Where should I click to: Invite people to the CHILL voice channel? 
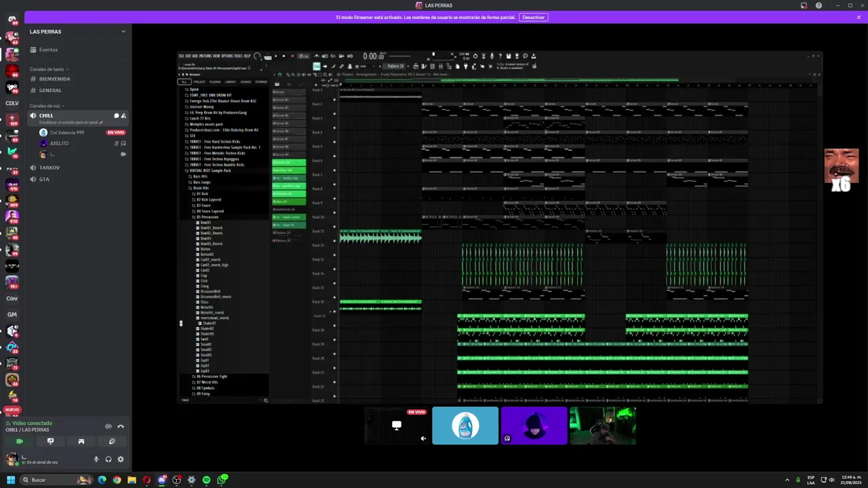coord(123,116)
